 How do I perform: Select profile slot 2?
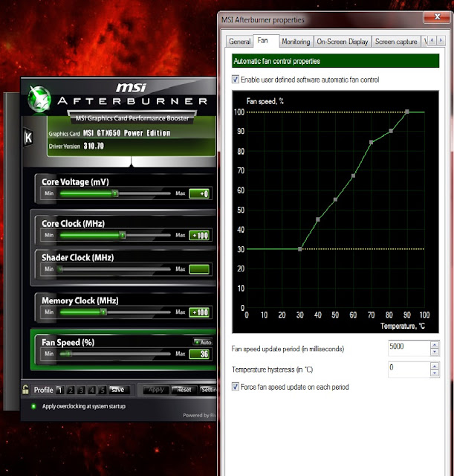(71, 390)
